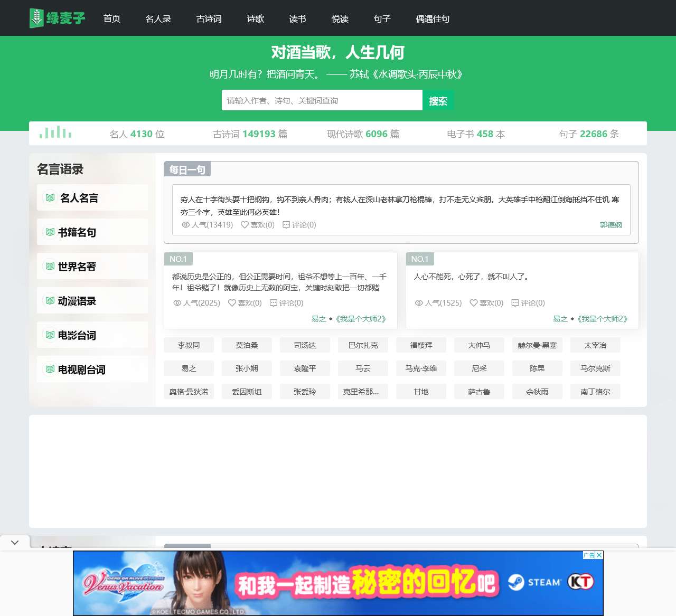Screen dimensions: 676x616
Task: Like the daily quote via its heart icon
Action: [245, 225]
